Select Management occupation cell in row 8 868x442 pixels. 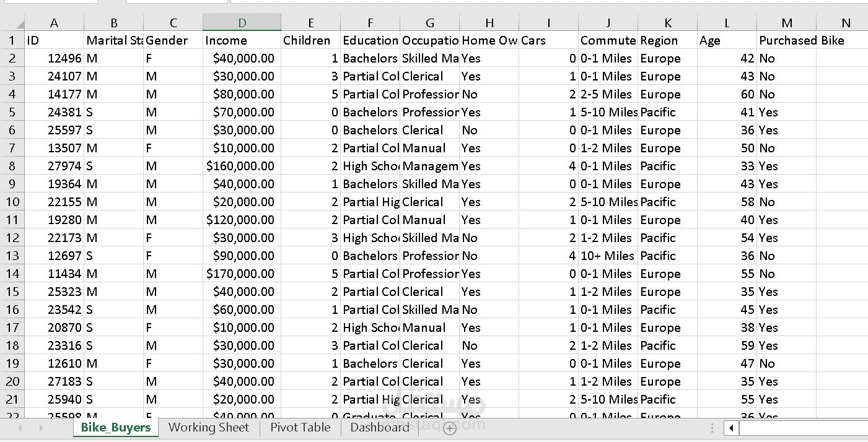[x=430, y=166]
